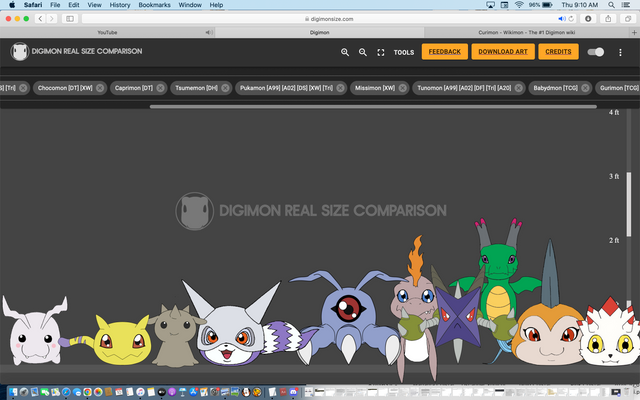640x400 pixels.
Task: Remove the Caprimon [DT] chip
Action: click(160, 88)
